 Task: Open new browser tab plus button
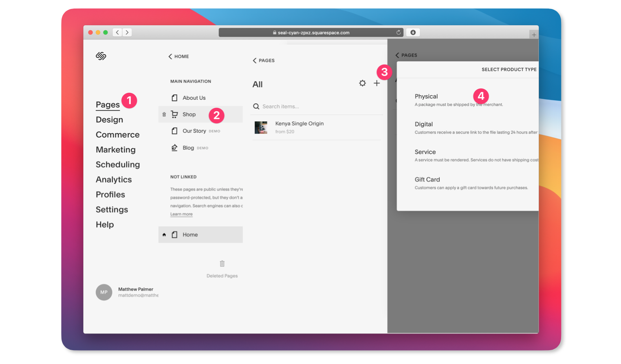click(533, 35)
